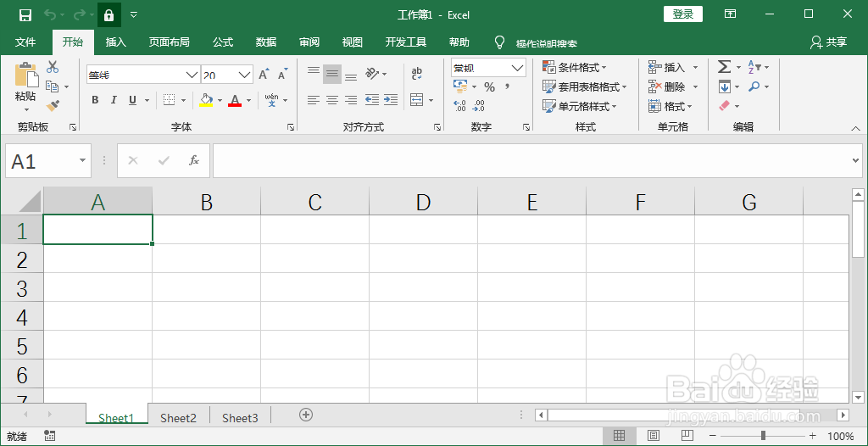Image resolution: width=868 pixels, height=446 pixels.
Task: Open the customize quick access toolbar arrow
Action: (x=133, y=15)
